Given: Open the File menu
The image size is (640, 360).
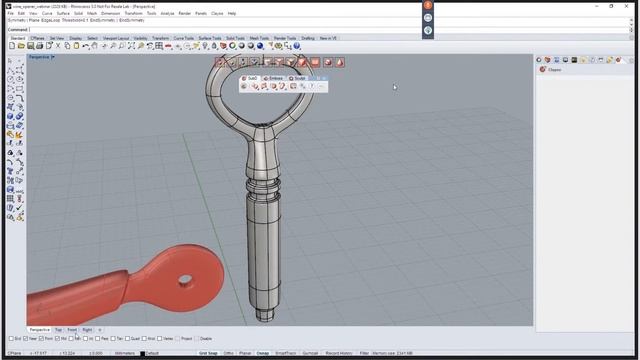Looking at the screenshot, I should point(11,13).
